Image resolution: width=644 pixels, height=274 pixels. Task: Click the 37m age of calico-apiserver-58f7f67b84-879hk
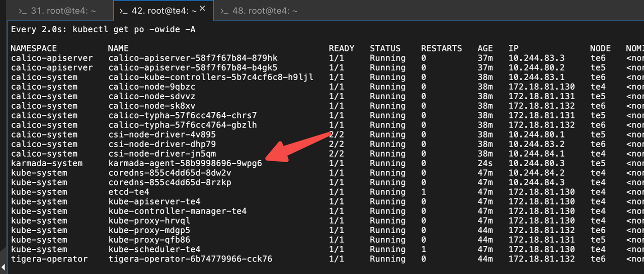(485, 58)
